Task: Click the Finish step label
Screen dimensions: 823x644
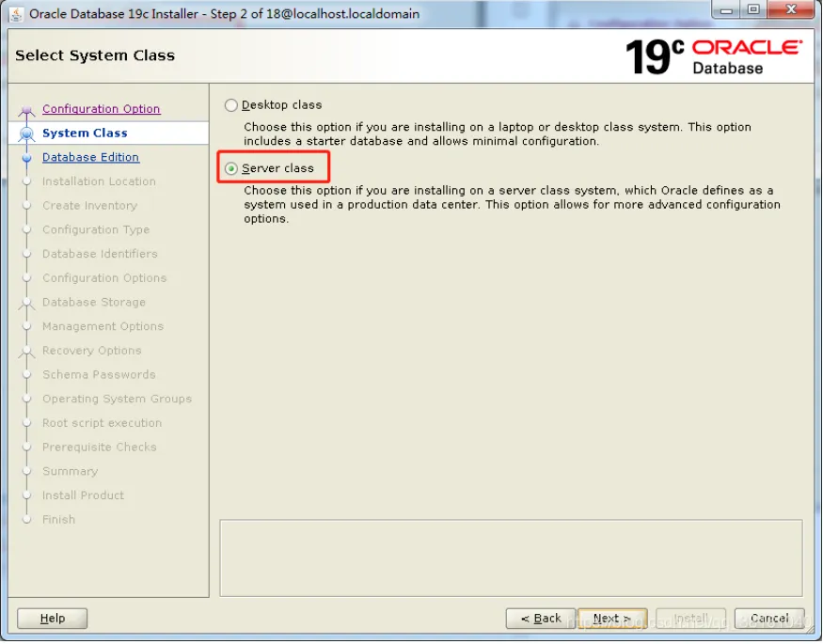Action: click(58, 519)
